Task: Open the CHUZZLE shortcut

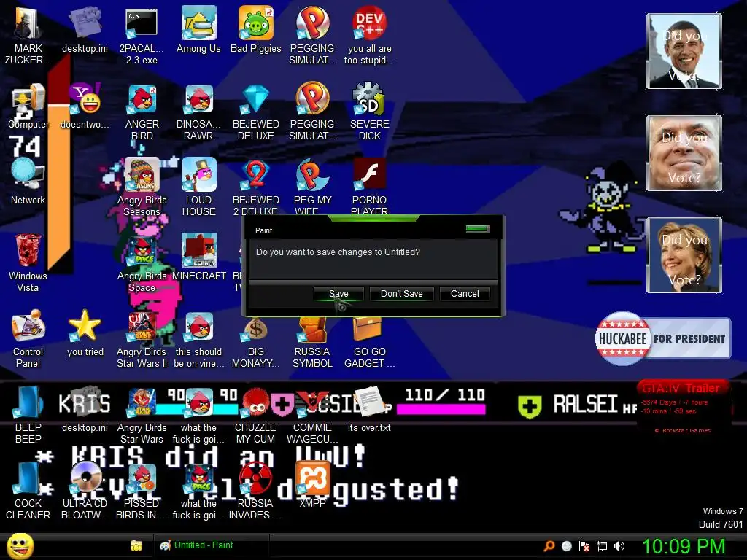Action: click(256, 415)
